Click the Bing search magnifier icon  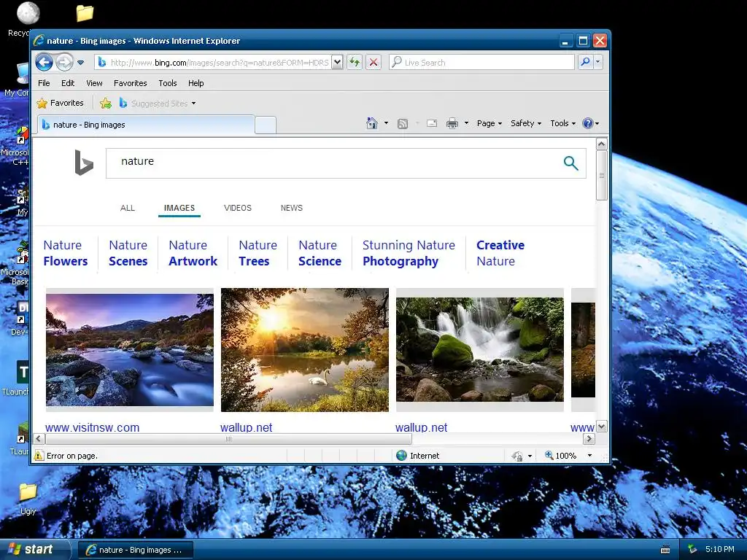click(570, 163)
